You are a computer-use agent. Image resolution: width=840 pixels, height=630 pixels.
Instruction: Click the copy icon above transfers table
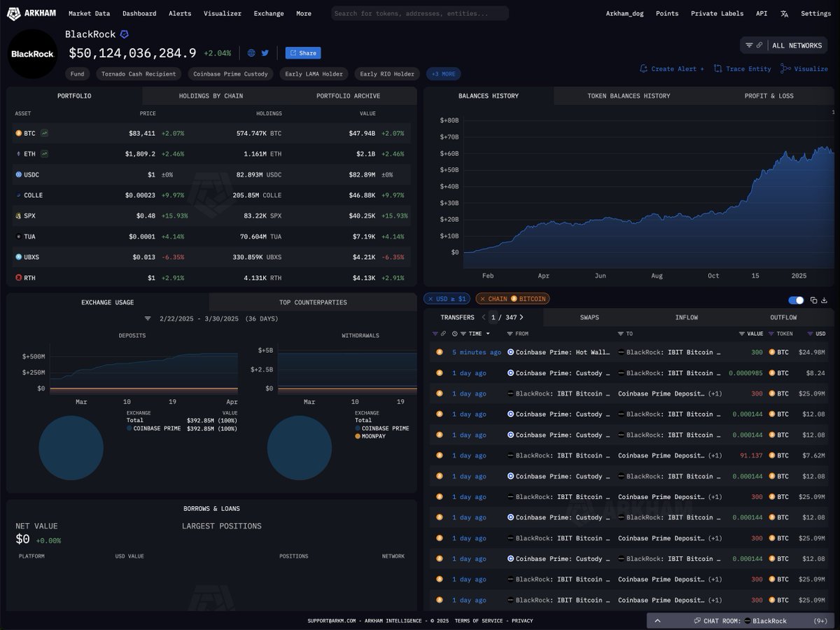[x=814, y=300]
